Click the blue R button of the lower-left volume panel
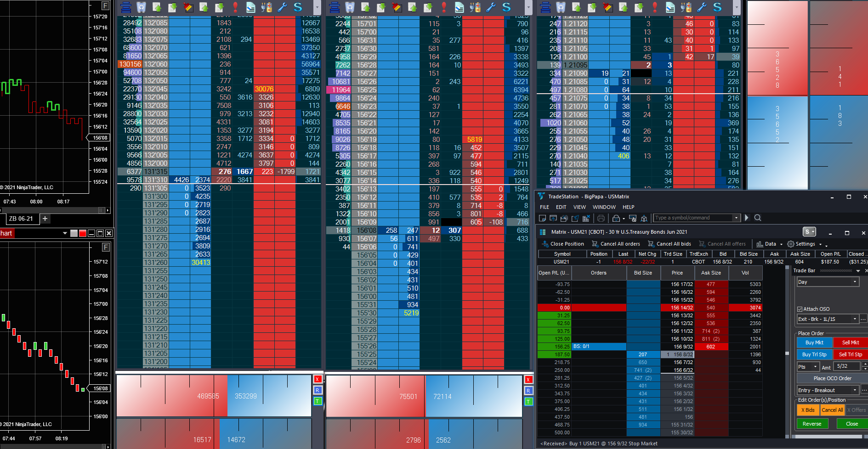868x449 pixels. [318, 390]
